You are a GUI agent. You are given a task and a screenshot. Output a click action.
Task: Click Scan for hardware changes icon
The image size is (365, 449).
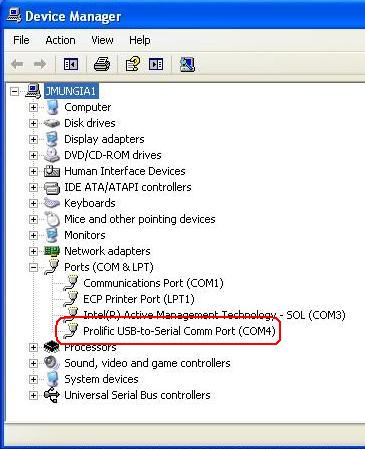click(x=187, y=64)
